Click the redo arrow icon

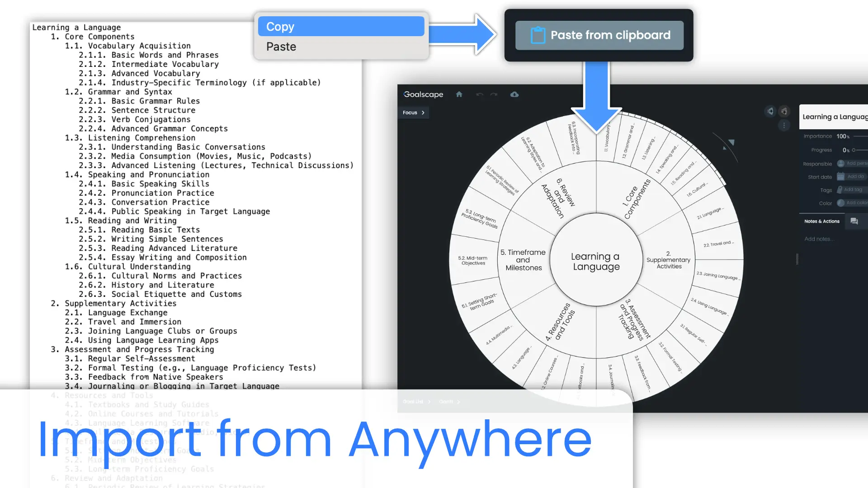494,94
